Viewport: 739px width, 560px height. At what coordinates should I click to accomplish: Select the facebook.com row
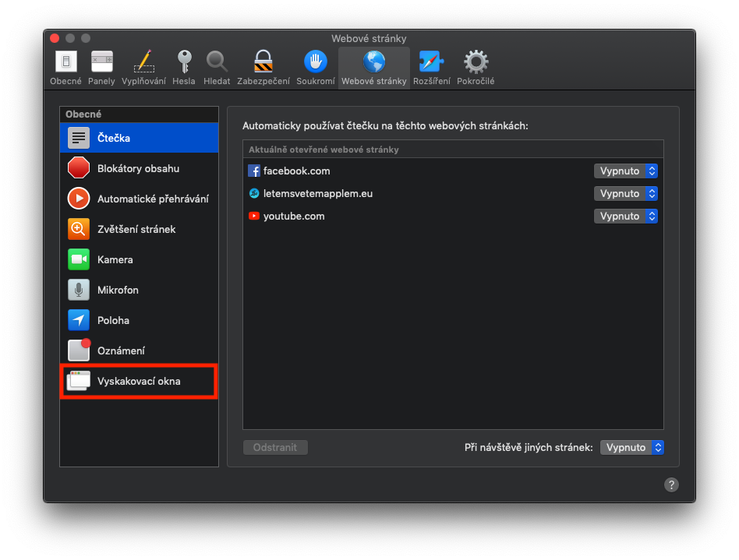tap(453, 171)
